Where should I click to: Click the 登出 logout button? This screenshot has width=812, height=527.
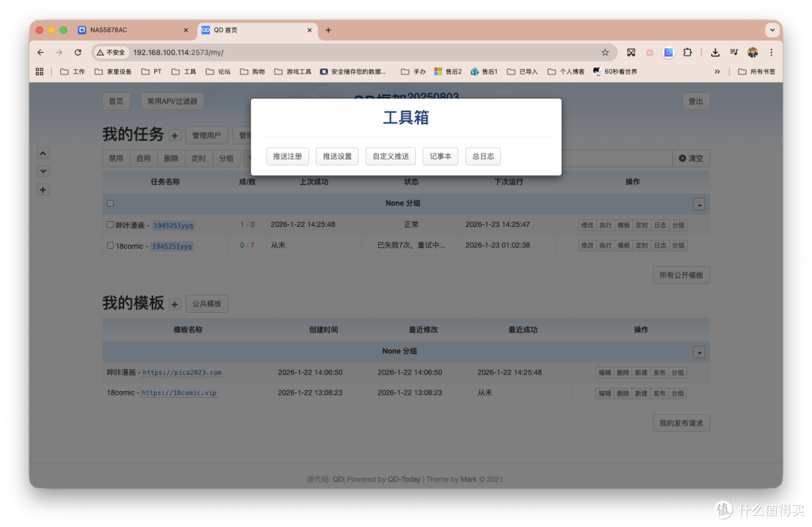pyautogui.click(x=696, y=101)
